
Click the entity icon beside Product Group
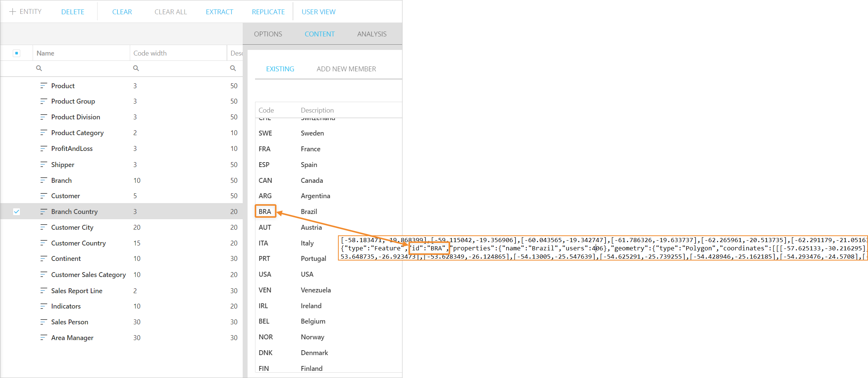pyautogui.click(x=44, y=101)
